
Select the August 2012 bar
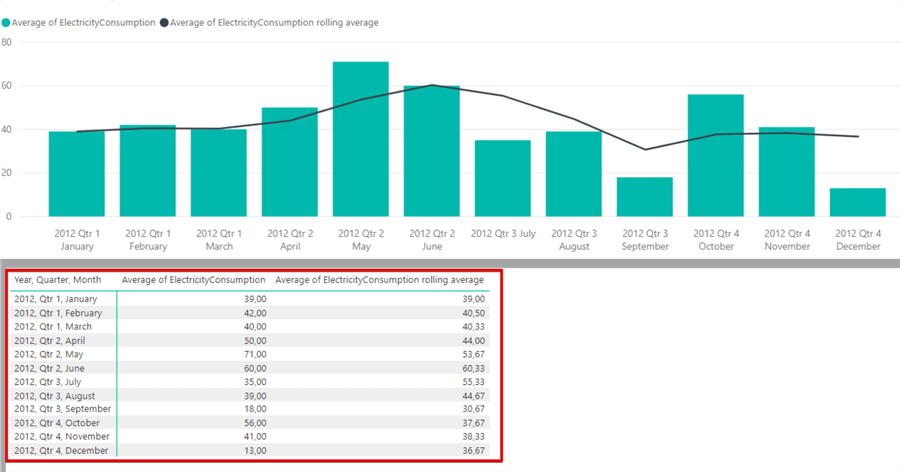coord(574,174)
